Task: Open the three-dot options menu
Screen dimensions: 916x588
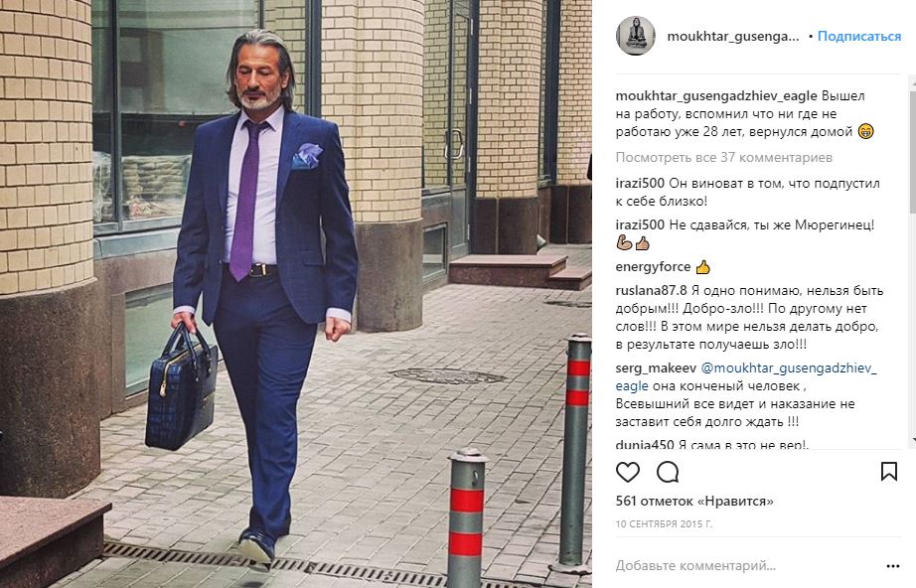Action: coord(892,566)
